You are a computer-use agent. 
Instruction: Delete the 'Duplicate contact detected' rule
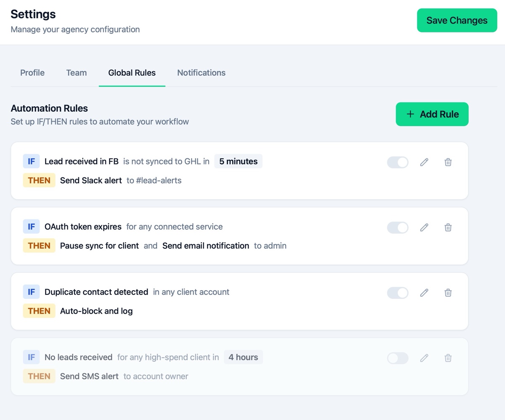(x=448, y=293)
